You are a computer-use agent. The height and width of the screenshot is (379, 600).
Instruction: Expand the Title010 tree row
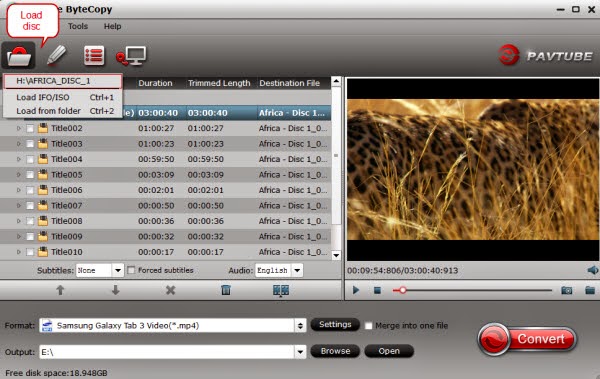pos(18,252)
